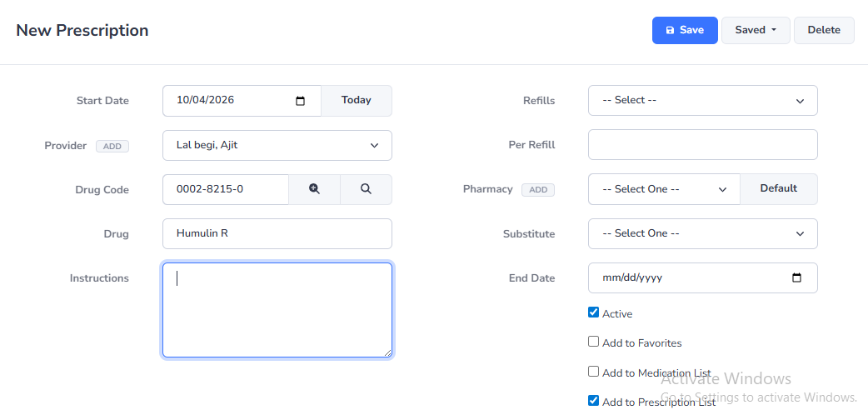Screen dimensions: 868x410
Task: Toggle Add to Prescription List checkbox
Action: 593,401
